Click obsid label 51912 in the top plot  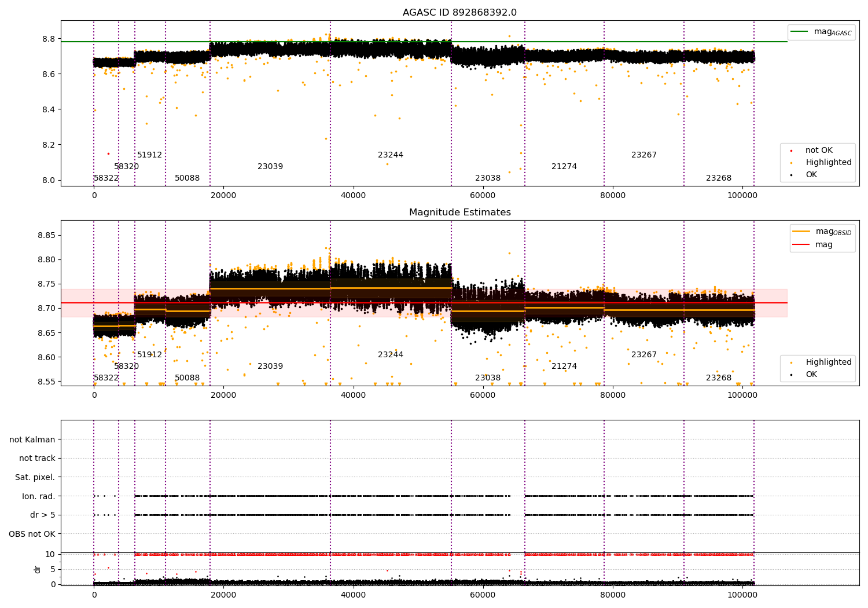click(149, 155)
